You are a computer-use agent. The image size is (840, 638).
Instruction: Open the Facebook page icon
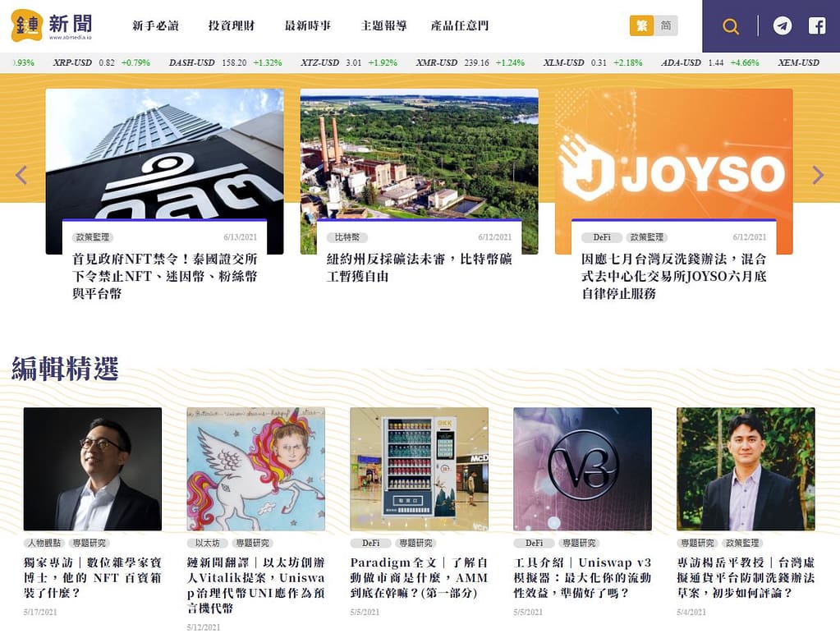817,25
